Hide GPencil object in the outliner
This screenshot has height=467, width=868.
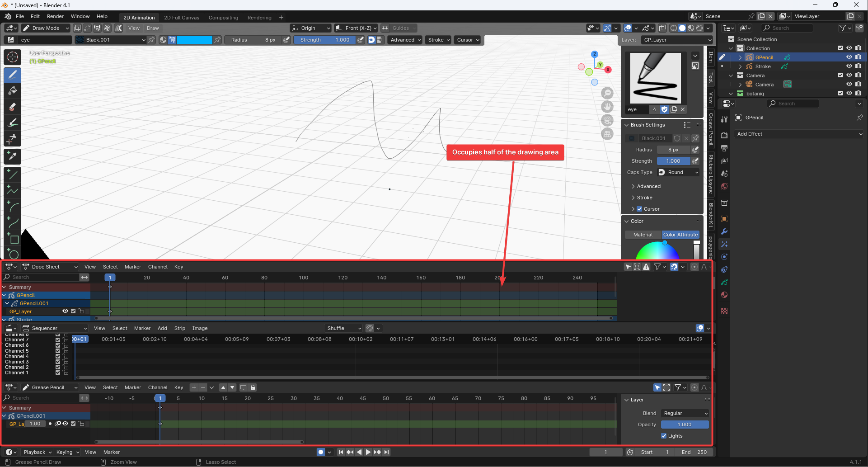(x=849, y=57)
